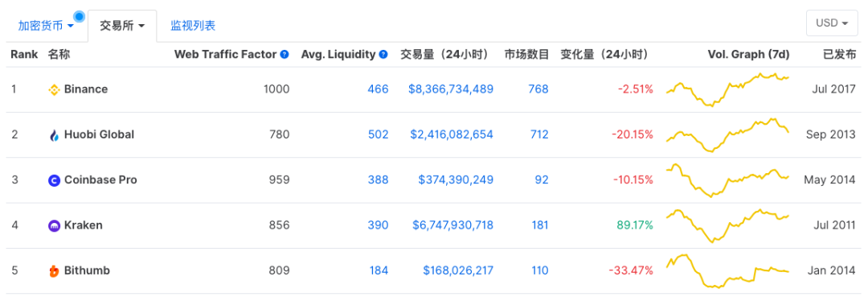Sort by Web Traffic Factor header
The height and width of the screenshot is (297, 868).
coord(225,54)
